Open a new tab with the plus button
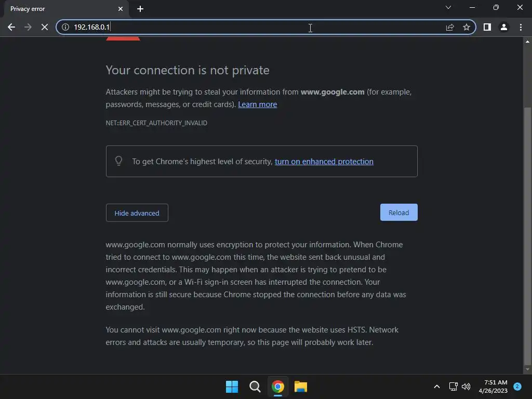Screen dimensions: 532x399 point(140,9)
